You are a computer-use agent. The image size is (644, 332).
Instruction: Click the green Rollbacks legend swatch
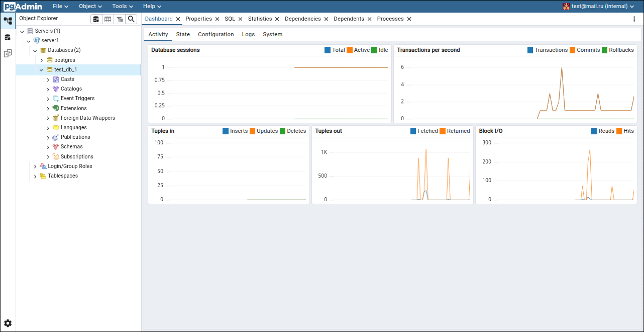point(604,50)
